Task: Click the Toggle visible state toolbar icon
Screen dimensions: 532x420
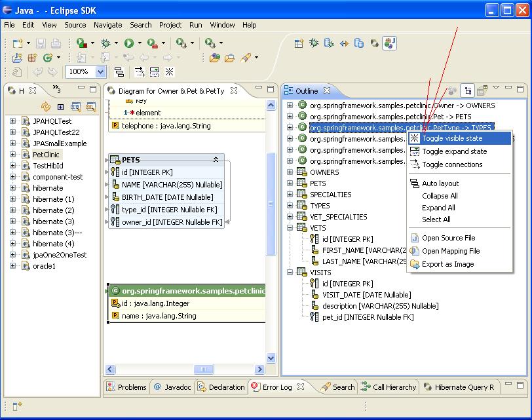Action: (x=170, y=72)
